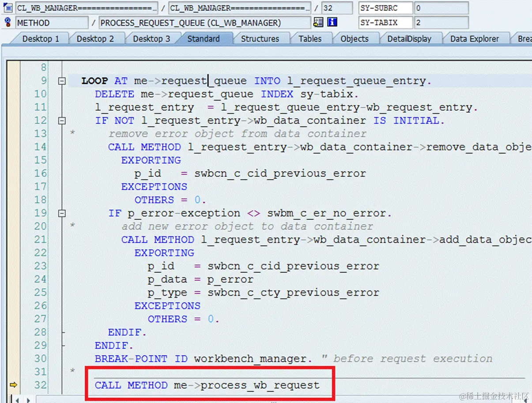Click the EXCEPTIONS keyword on line 26
The height and width of the screenshot is (403, 532).
[167, 306]
